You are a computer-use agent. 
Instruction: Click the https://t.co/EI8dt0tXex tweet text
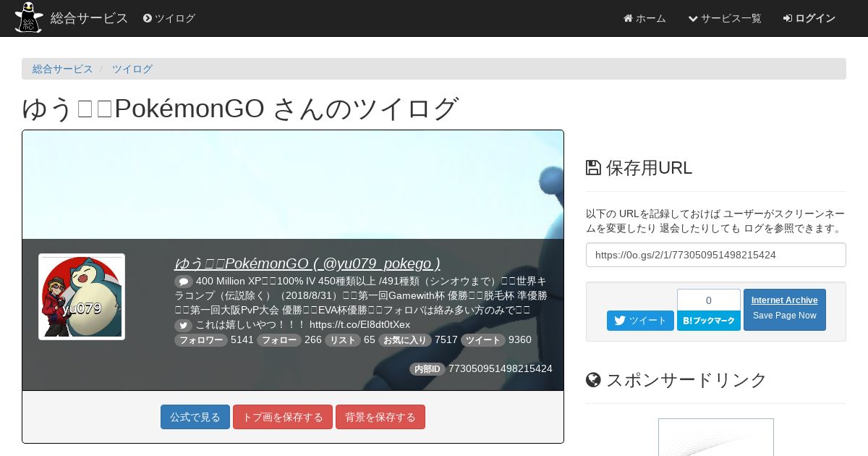[359, 324]
